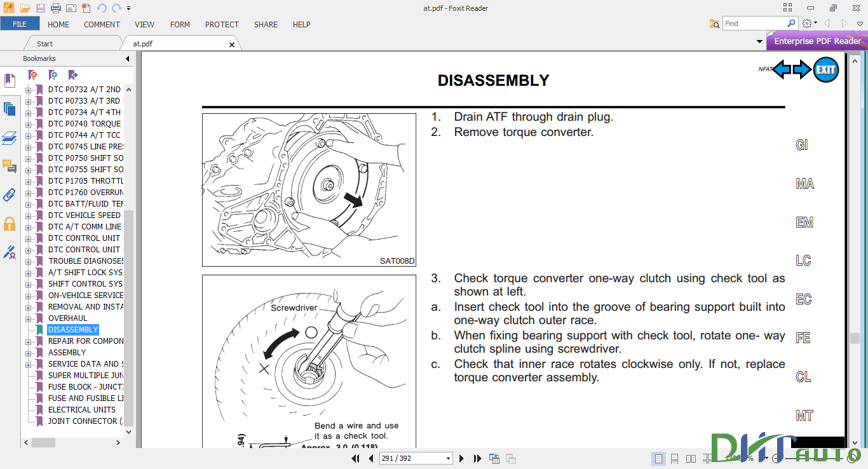The height and width of the screenshot is (469, 868).
Task: Click the tab list dropdown arrow beside Enterprise banner
Action: pyautogui.click(x=759, y=42)
